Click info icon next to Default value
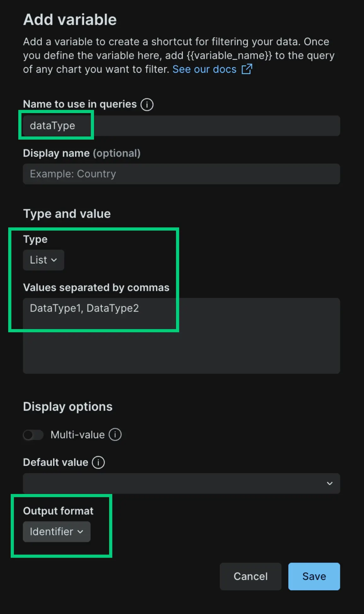 pyautogui.click(x=98, y=462)
